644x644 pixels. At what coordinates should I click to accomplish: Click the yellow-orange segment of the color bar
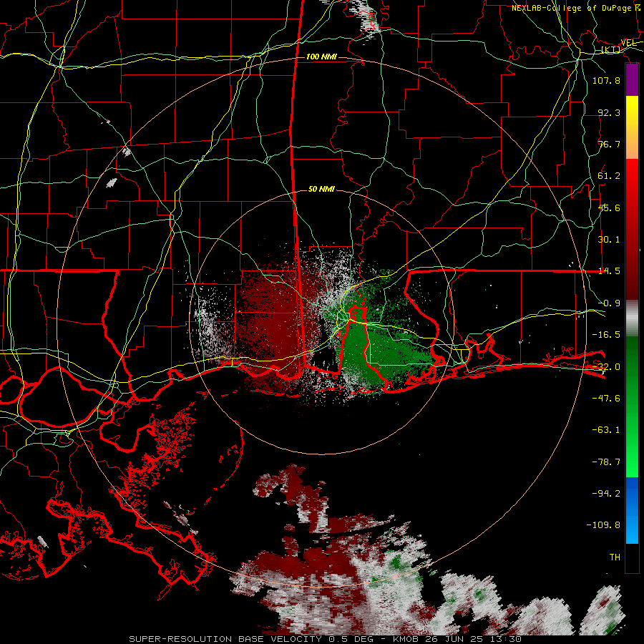[x=632, y=127]
